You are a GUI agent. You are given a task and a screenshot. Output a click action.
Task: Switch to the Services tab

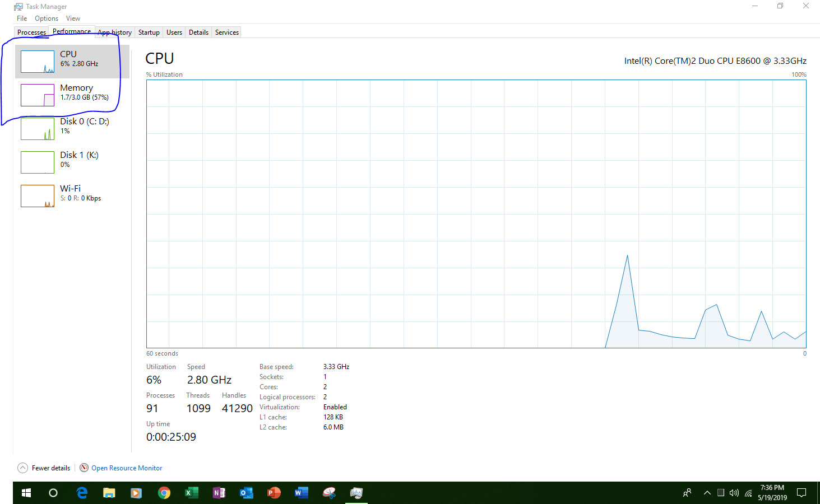[227, 32]
